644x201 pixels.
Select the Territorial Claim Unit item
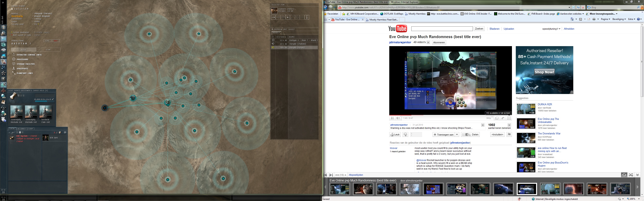(45, 114)
